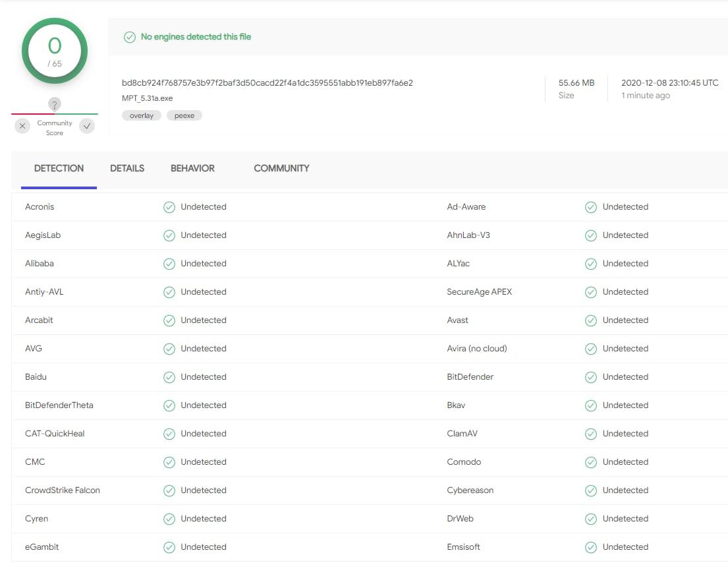This screenshot has width=728, height=563.
Task: Click the Acronis undetected check icon
Action: tap(169, 207)
